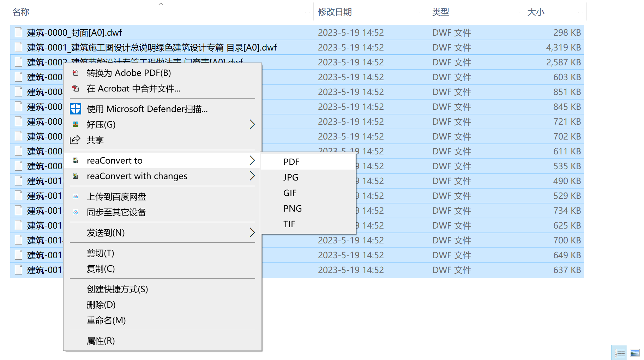The height and width of the screenshot is (360, 644).
Task: Expand the 好压(G) submenu arrow
Action: tap(252, 124)
